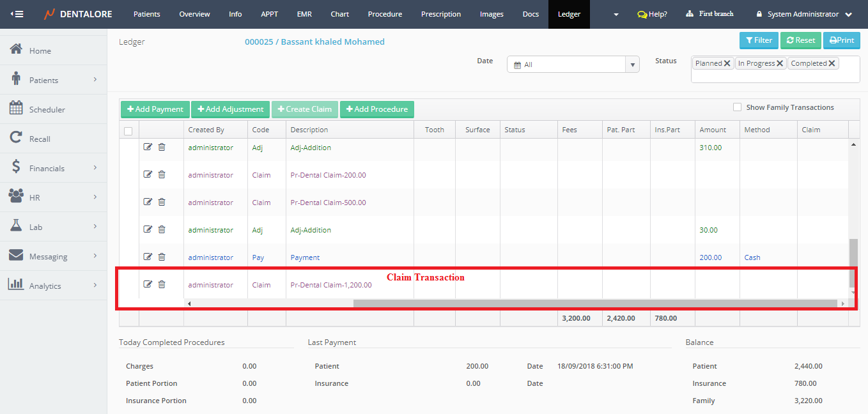Remove the Completed status tag

click(832, 64)
